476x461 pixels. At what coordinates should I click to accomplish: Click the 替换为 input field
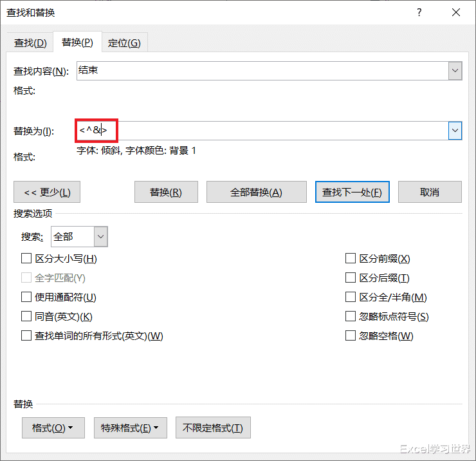pyautogui.click(x=262, y=131)
